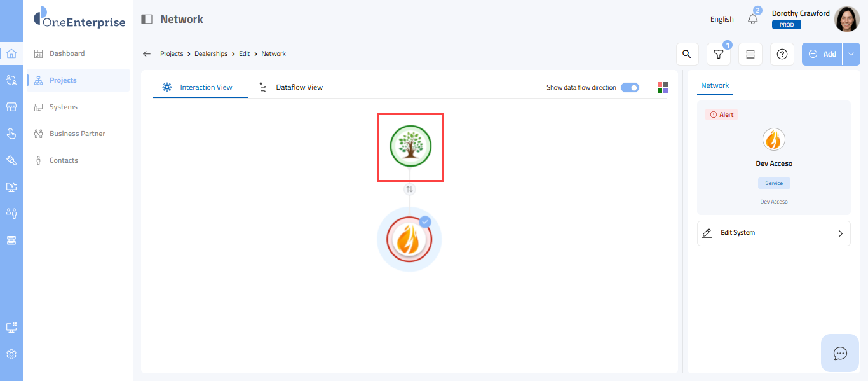Screen dimensions: 868x381
Task: Open the chat bubble widget
Action: (x=840, y=353)
